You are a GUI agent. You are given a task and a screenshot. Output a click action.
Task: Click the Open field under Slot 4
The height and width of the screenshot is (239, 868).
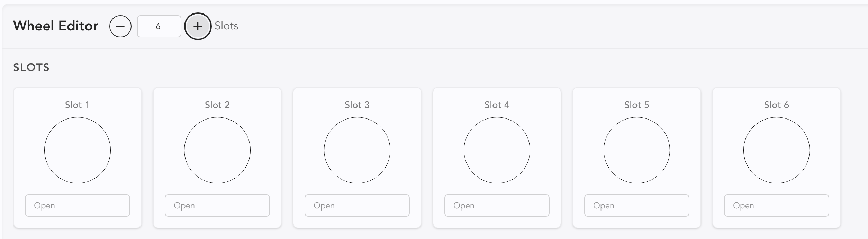[497, 205]
